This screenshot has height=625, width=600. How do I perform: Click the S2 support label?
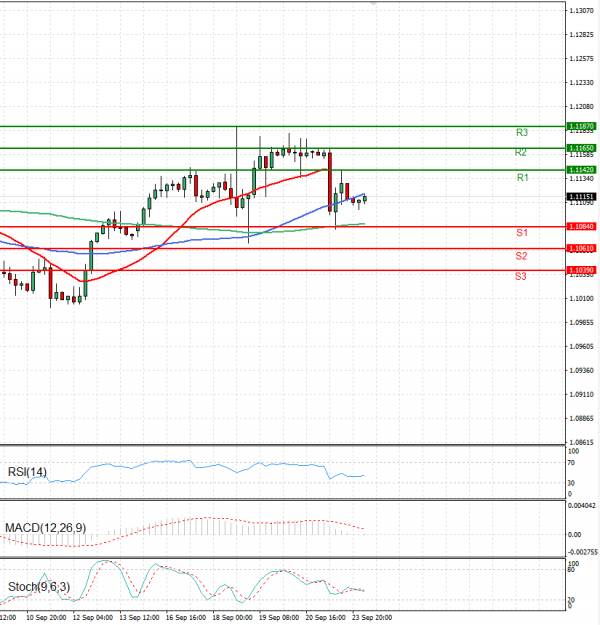tap(522, 256)
